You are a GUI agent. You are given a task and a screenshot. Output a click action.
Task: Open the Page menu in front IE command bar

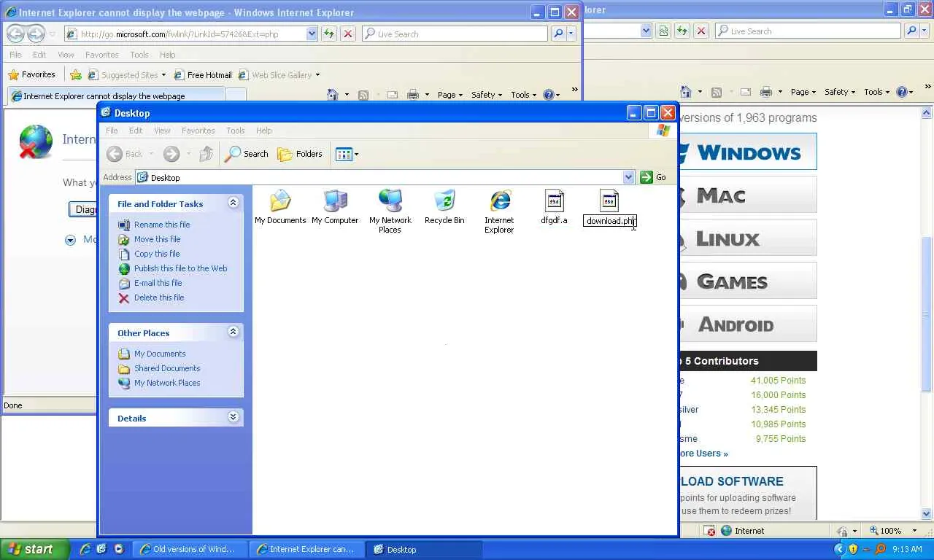tap(449, 94)
